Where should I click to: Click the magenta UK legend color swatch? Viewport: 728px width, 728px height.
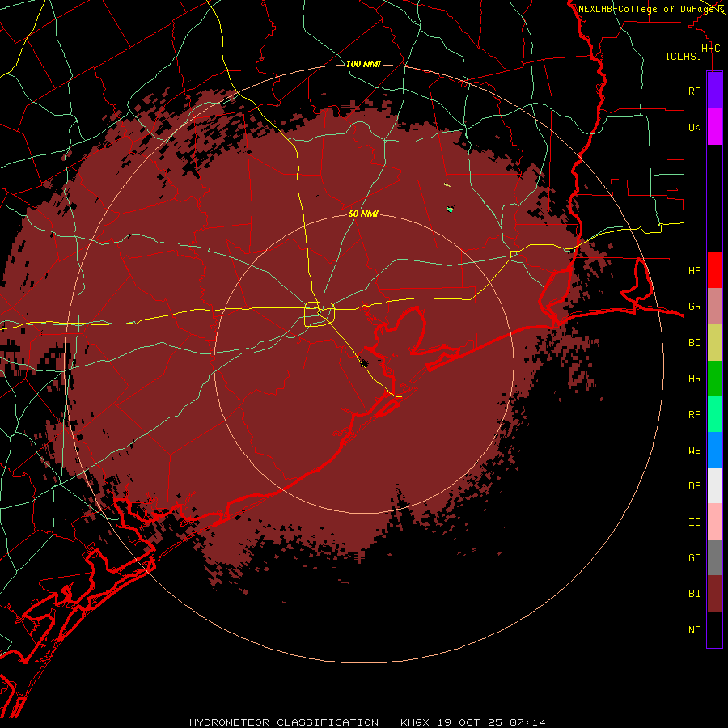tap(714, 127)
